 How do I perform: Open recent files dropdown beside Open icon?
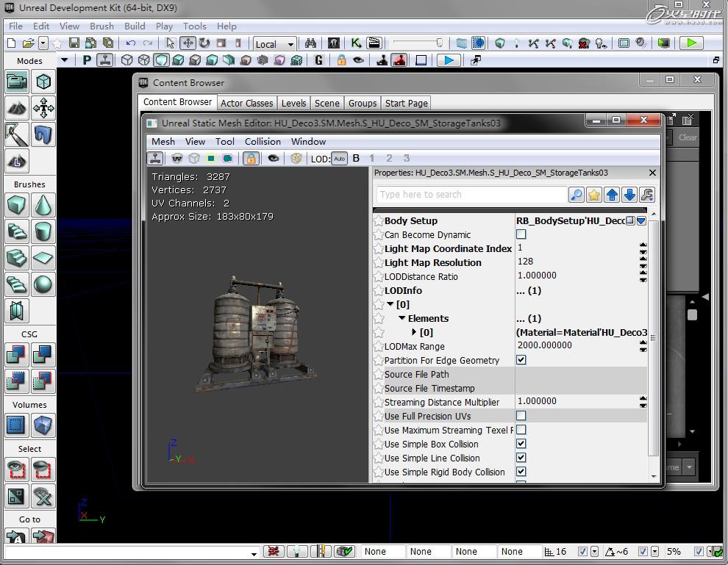click(43, 43)
